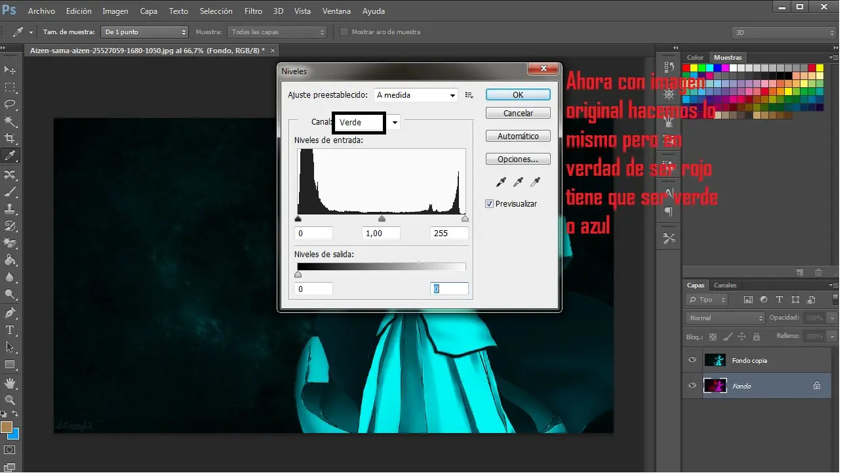Toggle Mostrar aro de muestra checkbox
868x475 pixels.
(x=344, y=32)
